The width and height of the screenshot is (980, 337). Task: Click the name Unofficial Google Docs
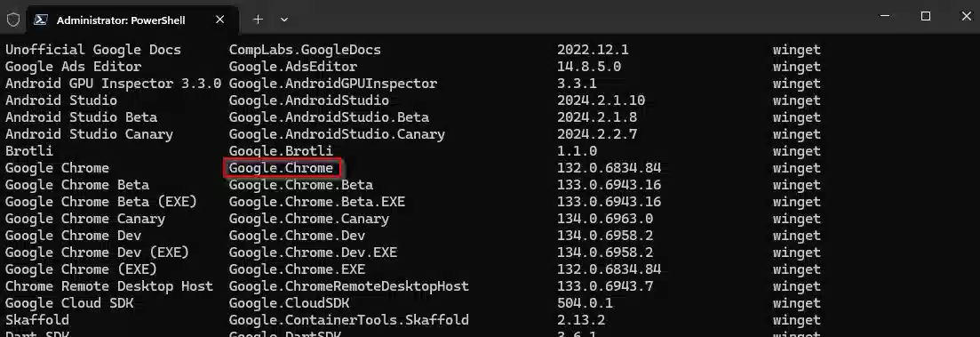click(x=93, y=50)
